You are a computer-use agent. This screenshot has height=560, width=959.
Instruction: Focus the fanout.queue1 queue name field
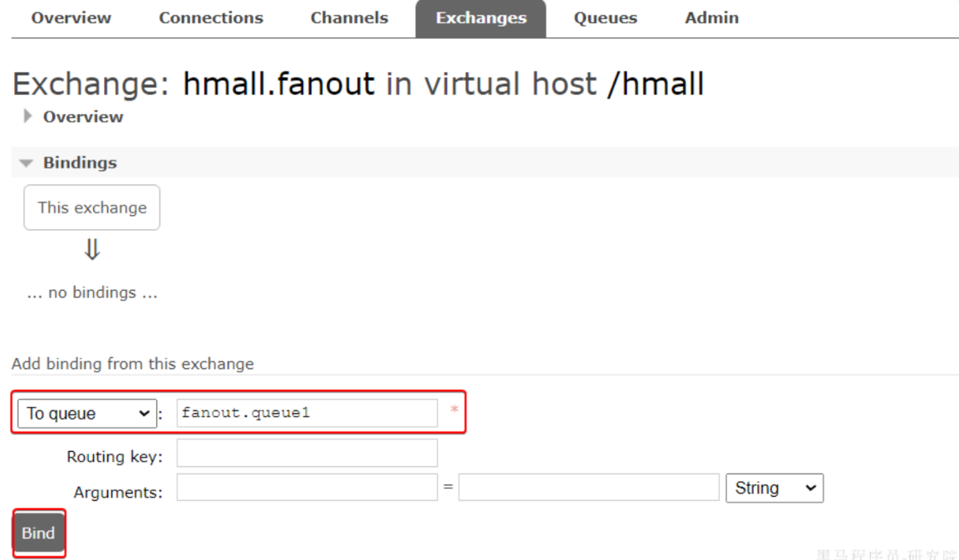[x=307, y=413]
